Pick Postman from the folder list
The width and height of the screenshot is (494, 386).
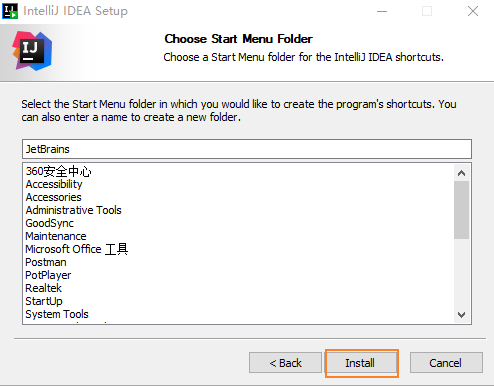[46, 262]
